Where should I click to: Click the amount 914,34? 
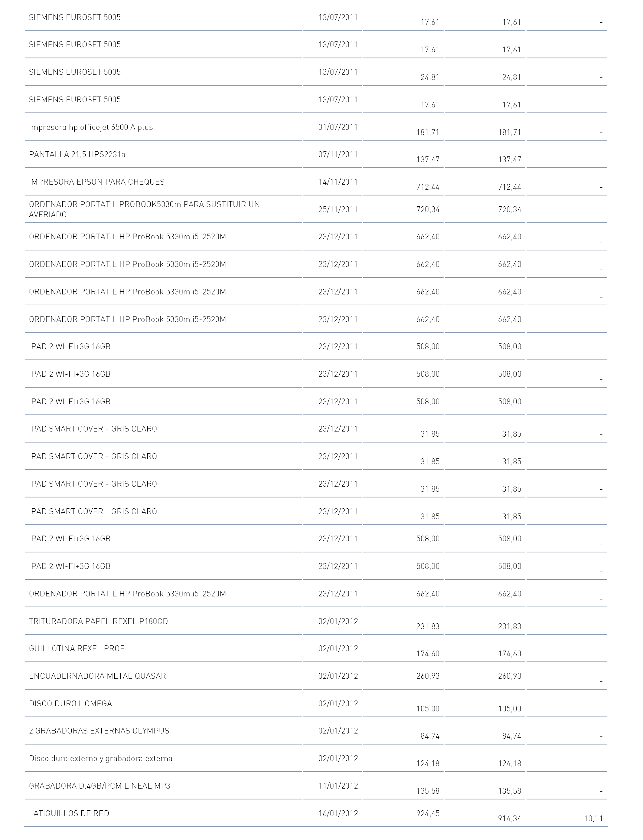[510, 819]
